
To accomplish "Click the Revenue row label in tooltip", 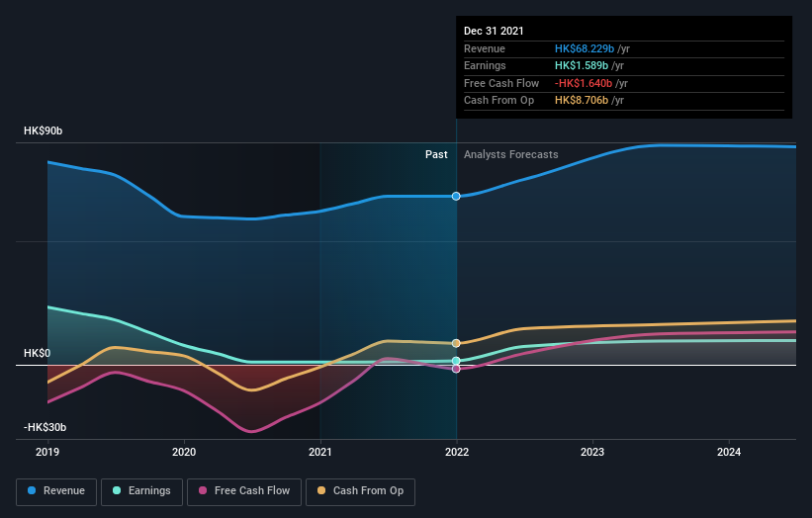I will [x=485, y=48].
